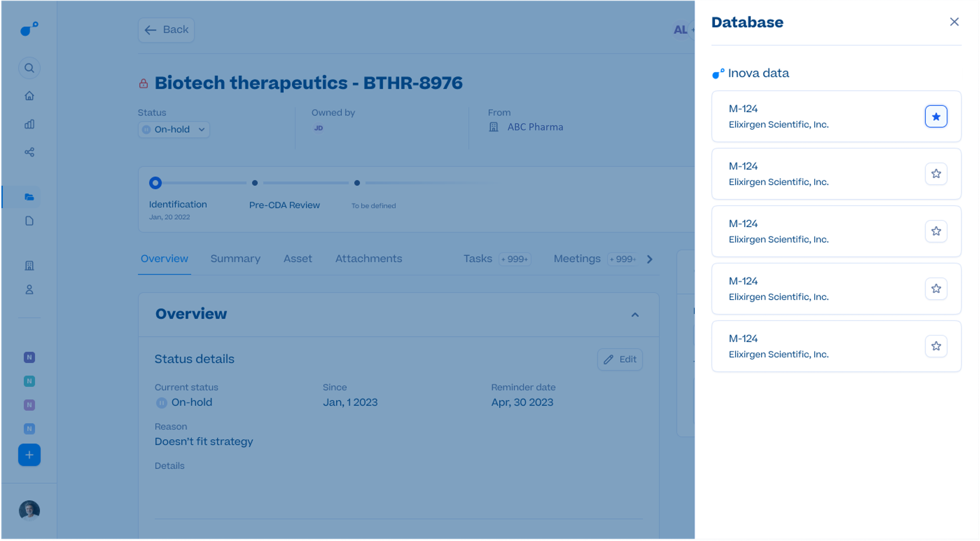This screenshot has width=980, height=541.
Task: Open the user profile avatar photo
Action: (x=29, y=511)
